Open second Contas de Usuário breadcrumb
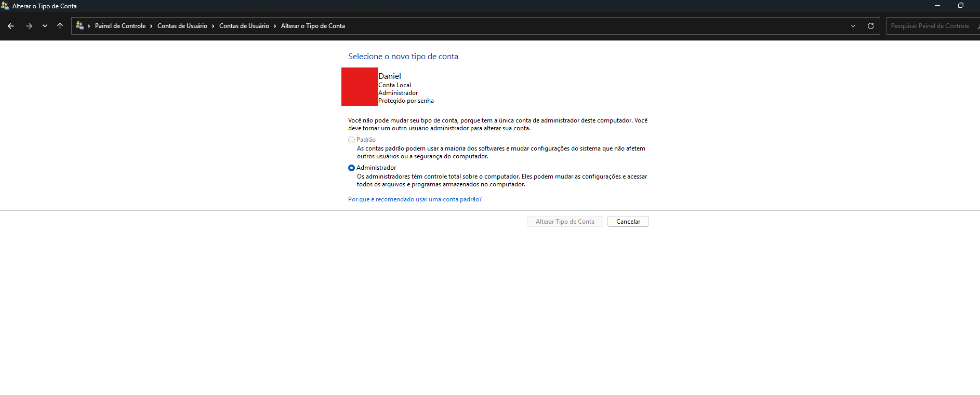 [244, 26]
